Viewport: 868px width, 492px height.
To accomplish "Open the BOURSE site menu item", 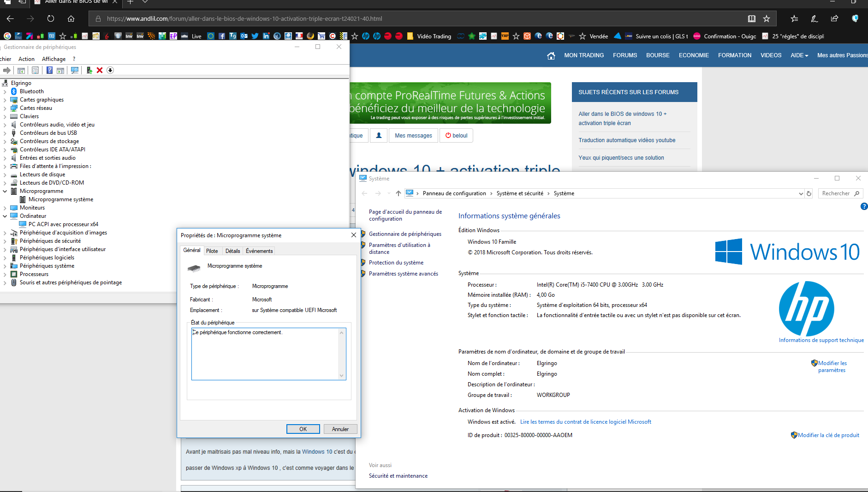I will [x=658, y=55].
